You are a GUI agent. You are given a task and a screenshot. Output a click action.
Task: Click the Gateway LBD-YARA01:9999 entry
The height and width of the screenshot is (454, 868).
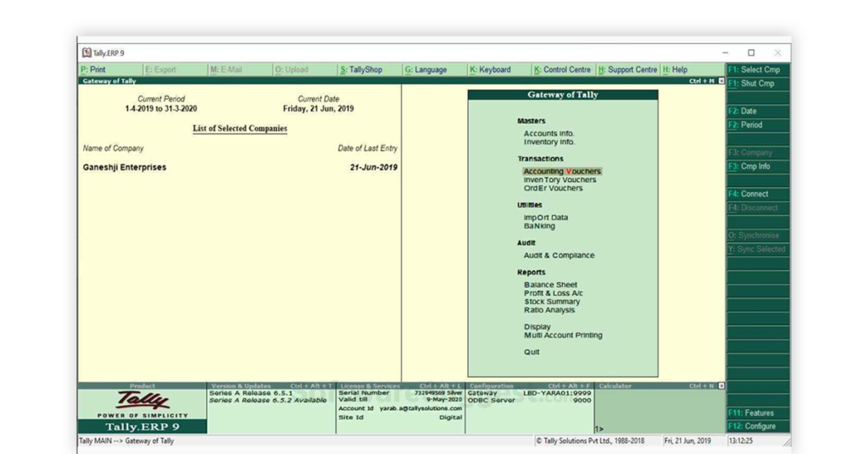(x=529, y=393)
